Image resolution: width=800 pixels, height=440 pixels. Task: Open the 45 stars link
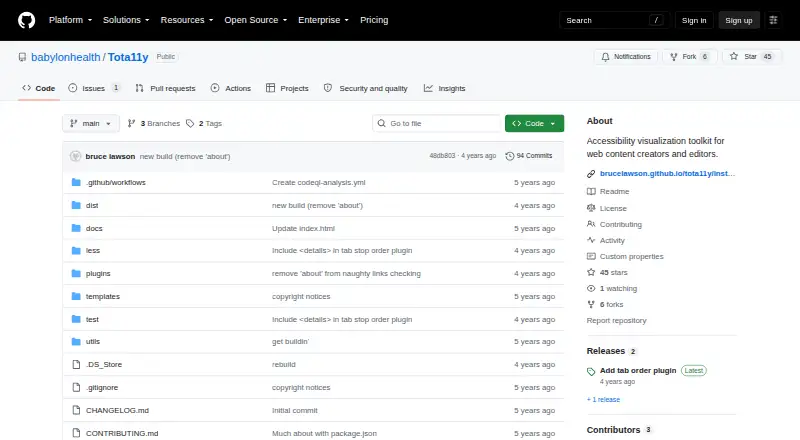coord(613,273)
